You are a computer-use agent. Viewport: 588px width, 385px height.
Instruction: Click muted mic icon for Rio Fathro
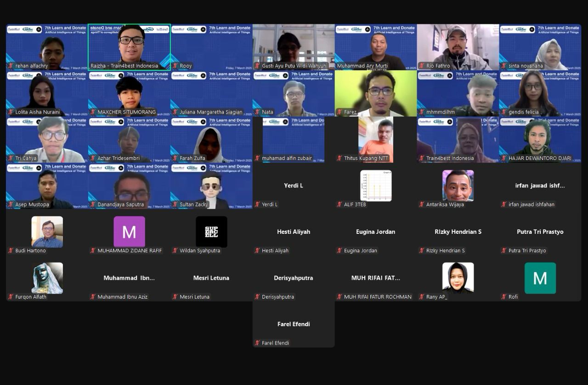(421, 66)
